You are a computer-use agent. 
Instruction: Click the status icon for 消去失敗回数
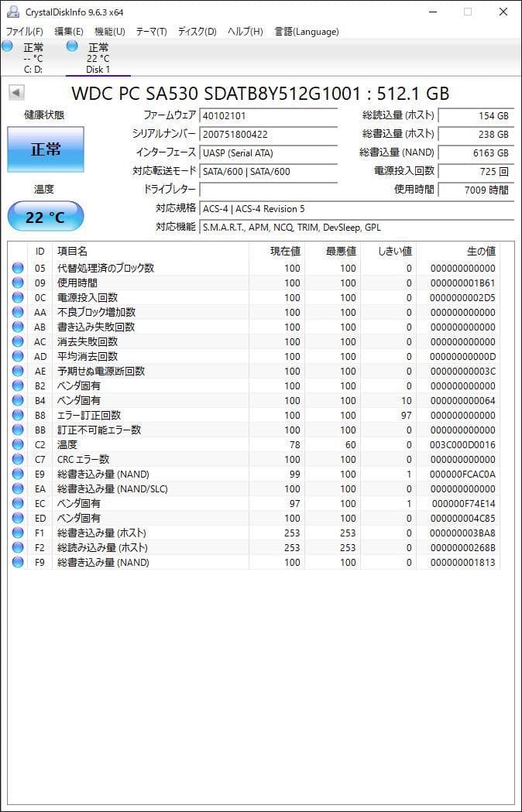18,341
